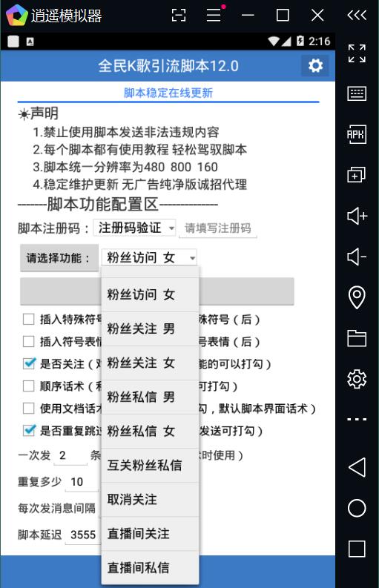Choose 取消关注 in dropdown list
This screenshot has width=379, height=588.
pyautogui.click(x=150, y=500)
